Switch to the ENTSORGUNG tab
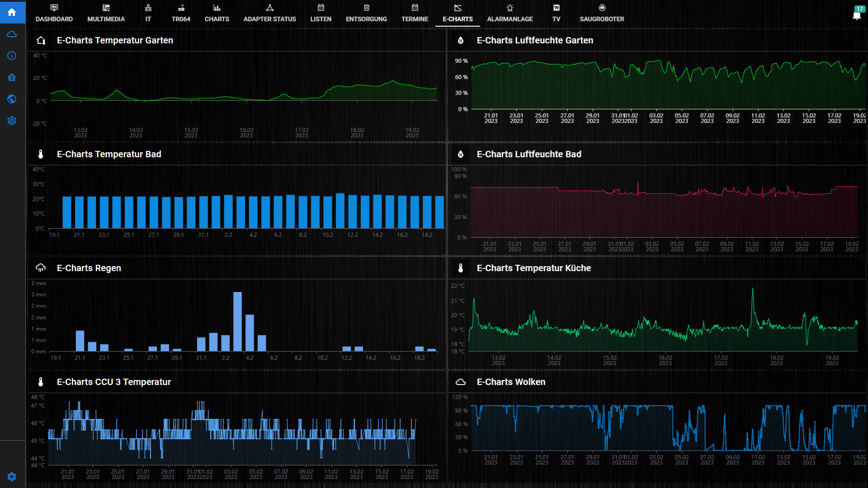Viewport: 868px width, 488px height. tap(367, 19)
